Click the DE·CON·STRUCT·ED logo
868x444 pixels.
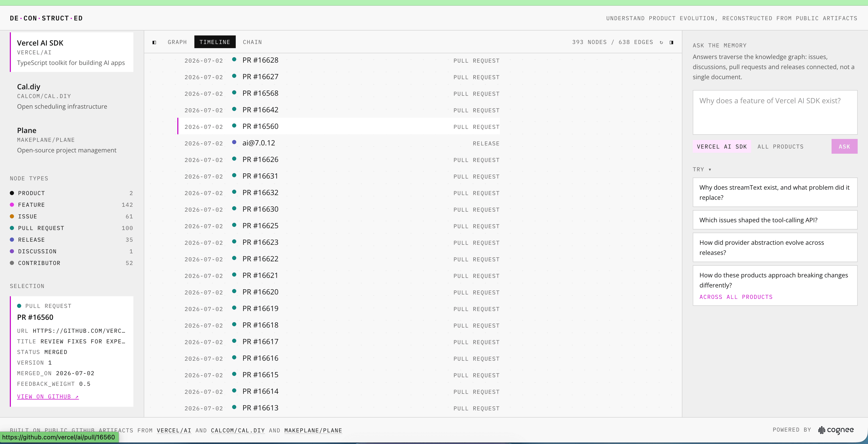(46, 18)
